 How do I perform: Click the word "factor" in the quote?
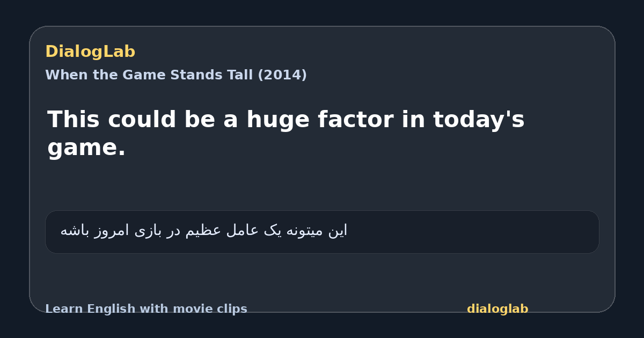tap(356, 120)
